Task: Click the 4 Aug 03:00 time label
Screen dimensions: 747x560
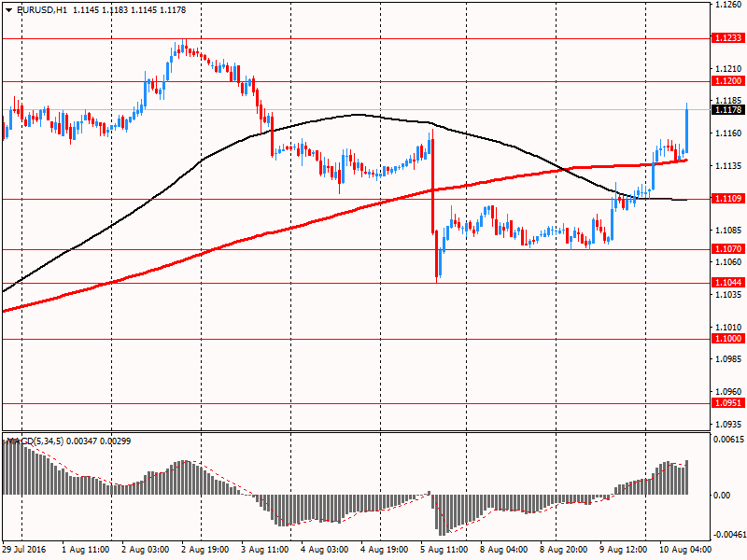Action: [324, 550]
